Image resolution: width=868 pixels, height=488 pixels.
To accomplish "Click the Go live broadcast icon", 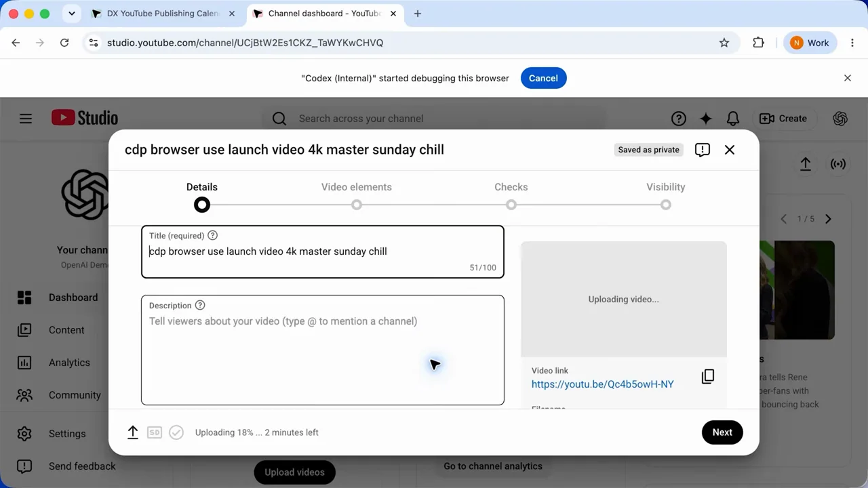I will (839, 164).
